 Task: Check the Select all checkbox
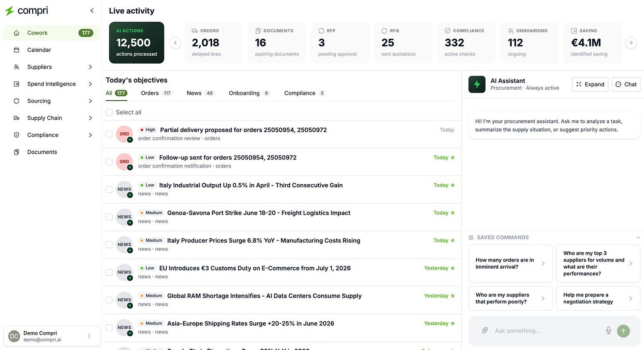(109, 112)
